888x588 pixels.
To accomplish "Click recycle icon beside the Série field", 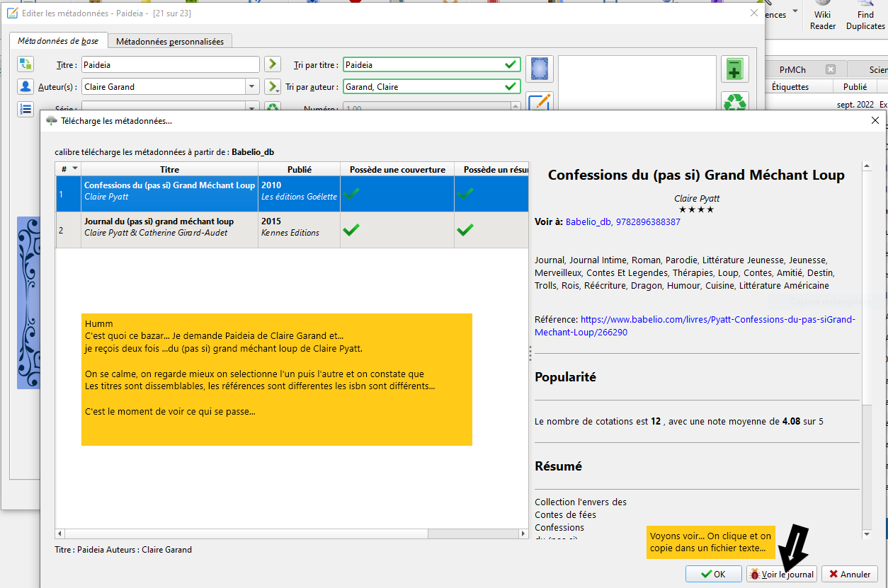I will pos(273,108).
